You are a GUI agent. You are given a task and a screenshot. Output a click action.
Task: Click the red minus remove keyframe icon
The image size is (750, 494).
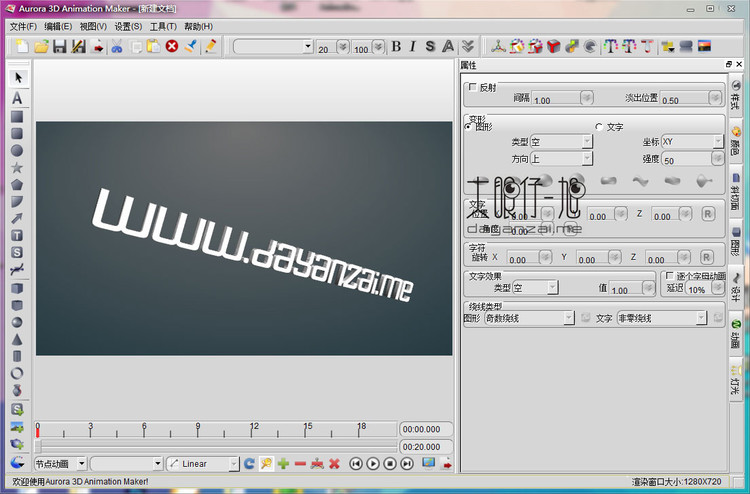pos(300,463)
